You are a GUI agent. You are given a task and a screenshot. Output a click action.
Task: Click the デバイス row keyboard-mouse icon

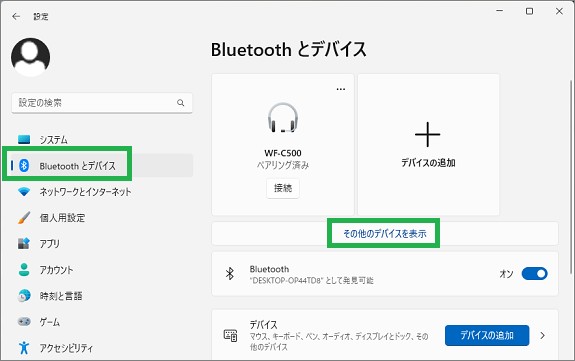pos(230,335)
